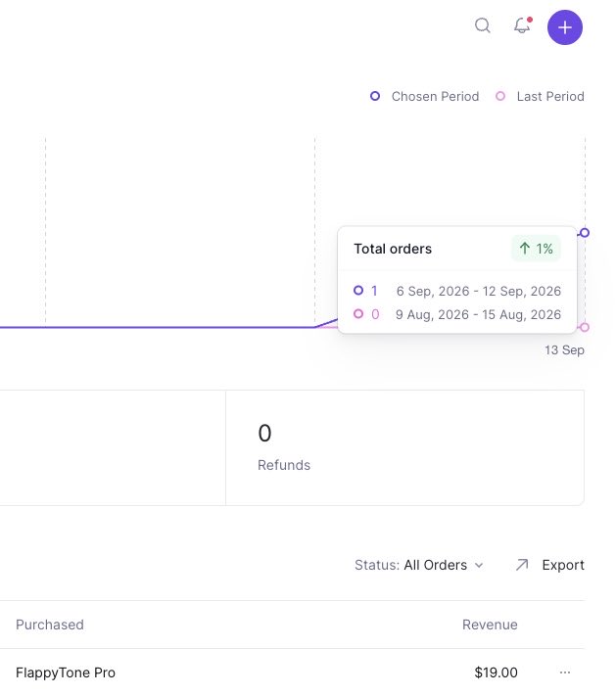This screenshot has height=695, width=616.
Task: Click the chosen period data point on chart
Action: 585,233
